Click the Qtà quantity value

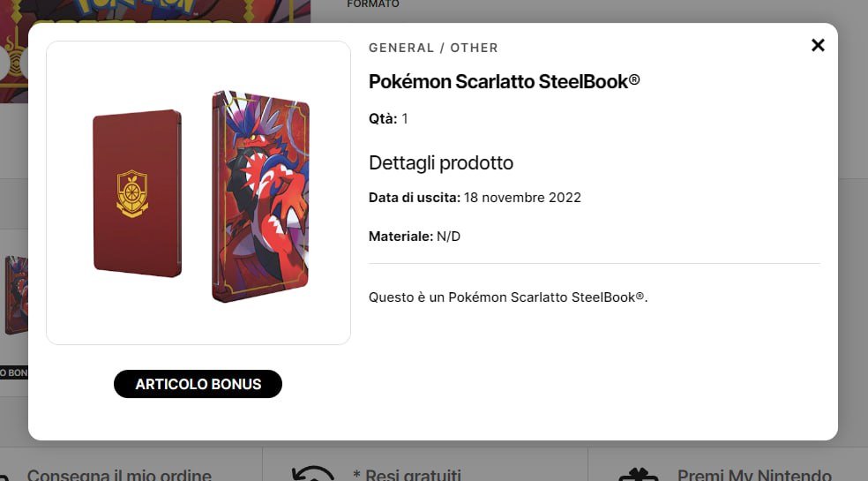[405, 119]
